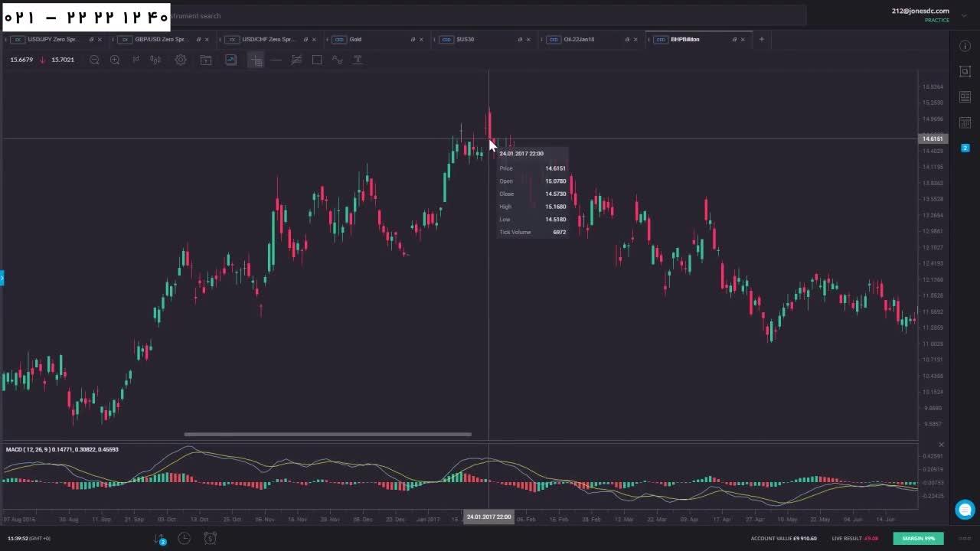Select the crosshair cursor tool
The width and height of the screenshot is (980, 551).
pyautogui.click(x=256, y=60)
